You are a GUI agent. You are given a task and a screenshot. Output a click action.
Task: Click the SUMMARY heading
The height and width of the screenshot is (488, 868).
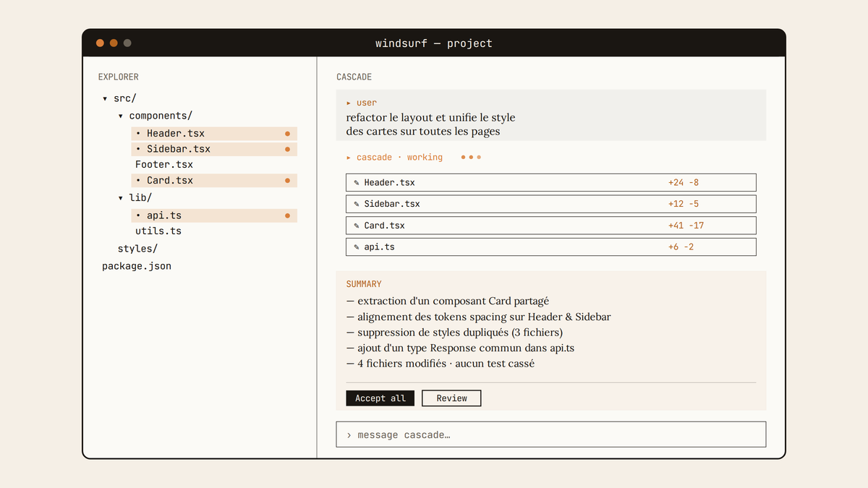tap(364, 284)
